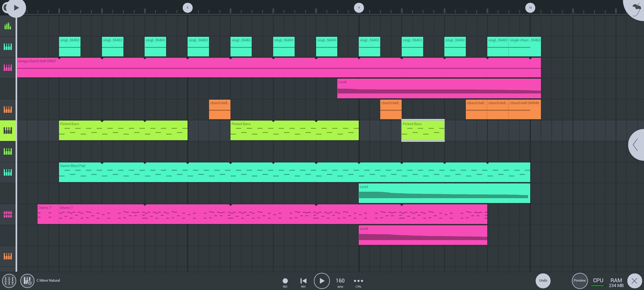Select the Drums 7 drum grid icon
This screenshot has height=290, width=644.
point(8,214)
